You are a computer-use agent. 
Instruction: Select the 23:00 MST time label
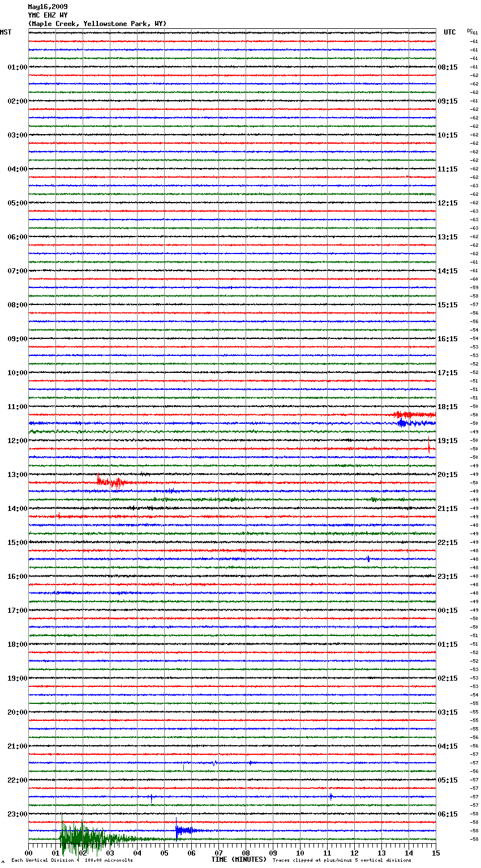[x=18, y=814]
